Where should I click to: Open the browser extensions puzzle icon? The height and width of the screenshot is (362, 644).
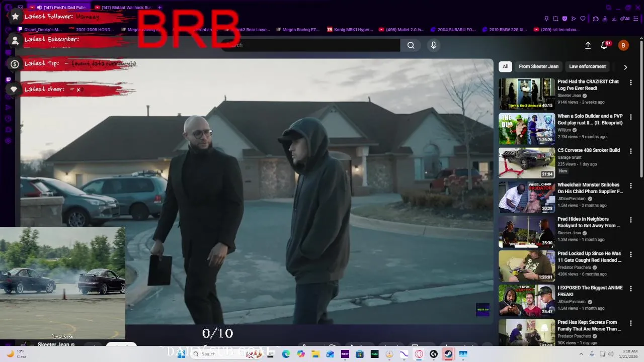tap(596, 19)
